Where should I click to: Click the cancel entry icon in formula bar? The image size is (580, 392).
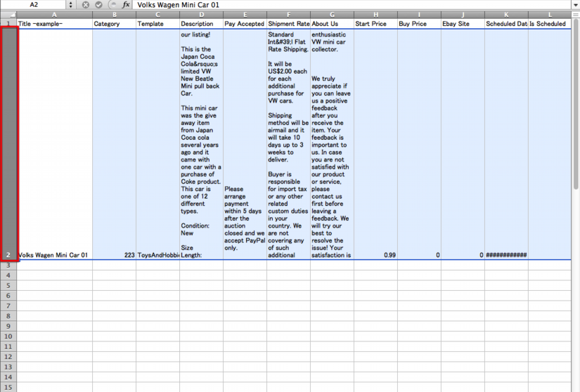[86, 5]
